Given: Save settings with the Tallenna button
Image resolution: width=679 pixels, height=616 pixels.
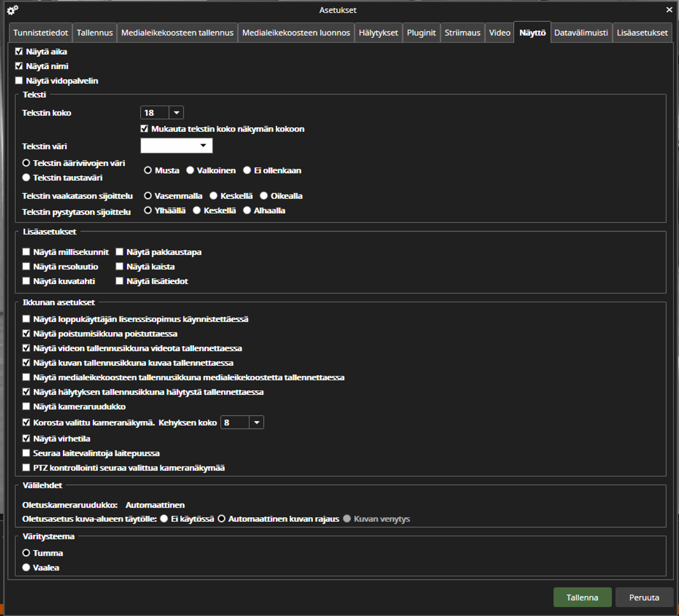Looking at the screenshot, I should point(582,597).
